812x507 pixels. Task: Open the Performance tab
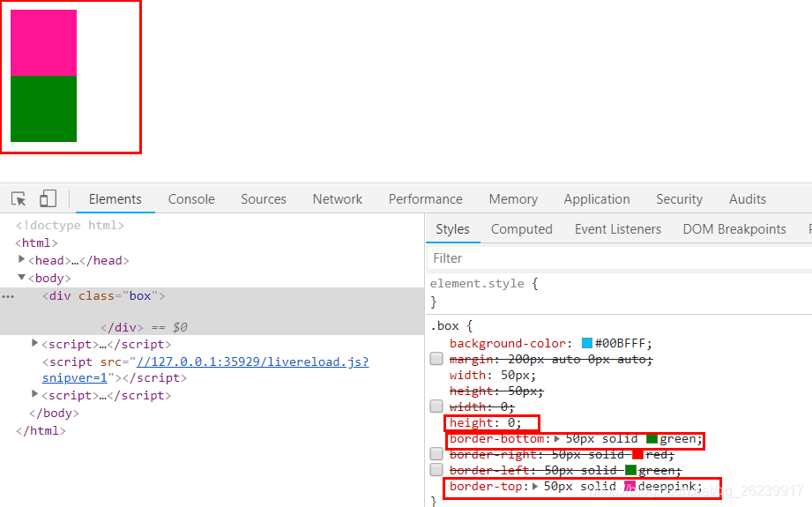click(x=425, y=199)
